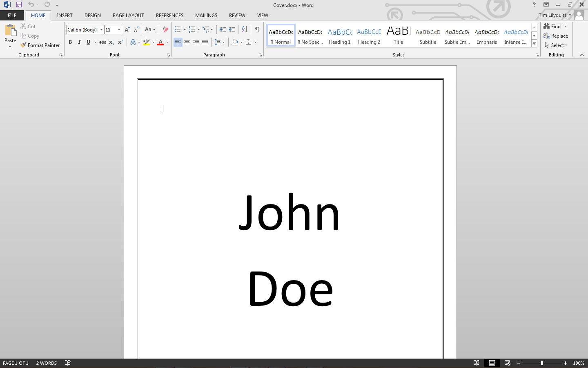Apply Title style

[x=399, y=36]
